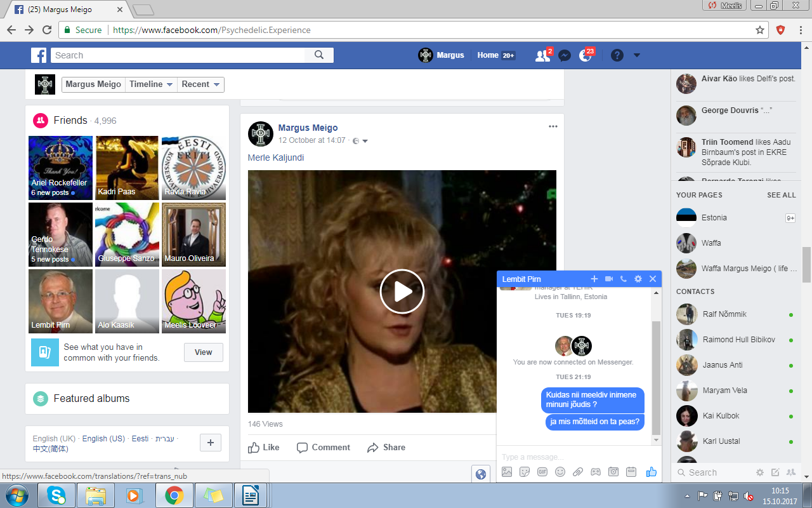
Task: Open Featured albums section
Action: pos(91,399)
